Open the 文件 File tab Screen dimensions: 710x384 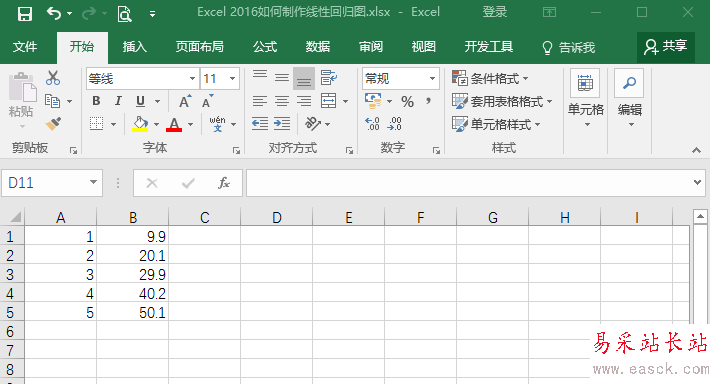tap(25, 47)
